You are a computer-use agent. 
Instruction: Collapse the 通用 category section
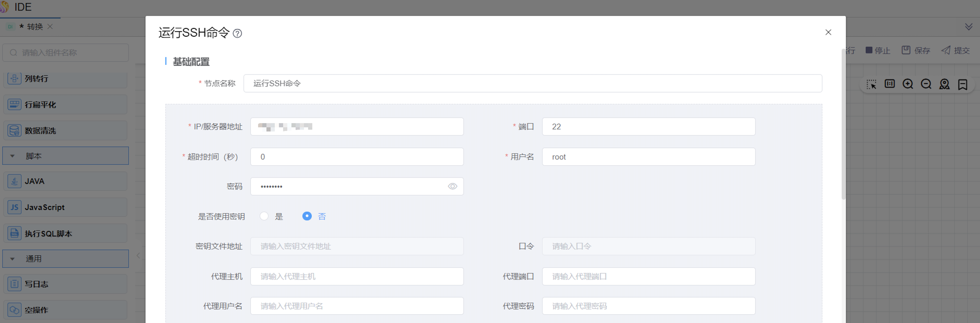click(x=12, y=259)
